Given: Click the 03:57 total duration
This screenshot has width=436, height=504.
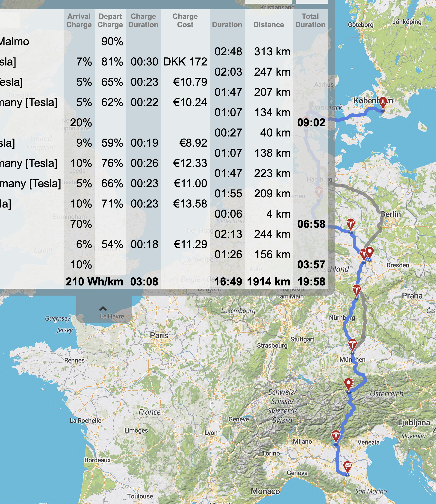Looking at the screenshot, I should [x=311, y=265].
